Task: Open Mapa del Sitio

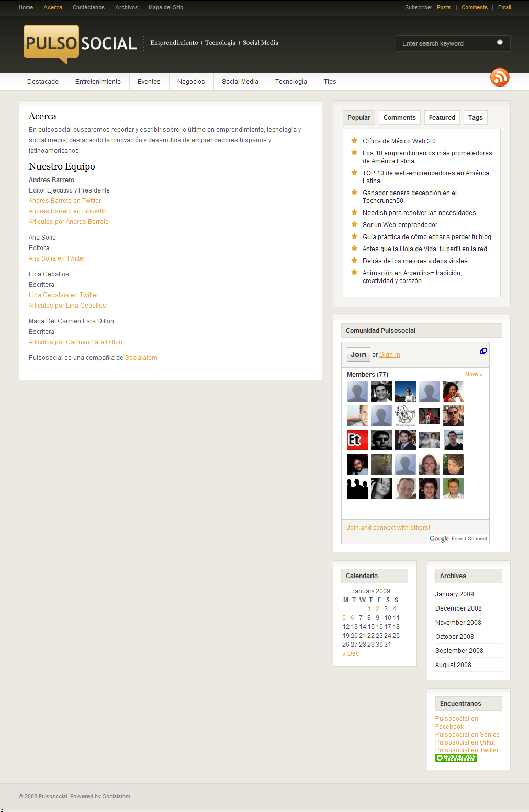Action: coord(166,7)
